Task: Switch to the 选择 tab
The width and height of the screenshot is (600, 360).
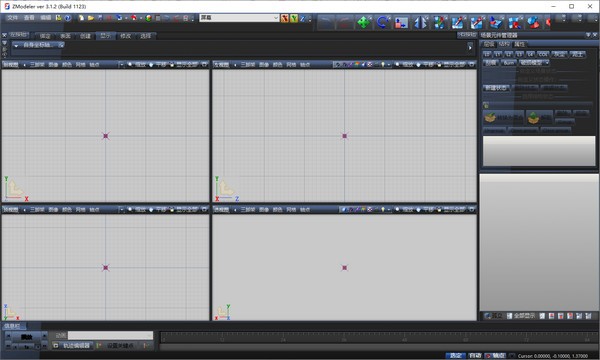Action: click(146, 36)
